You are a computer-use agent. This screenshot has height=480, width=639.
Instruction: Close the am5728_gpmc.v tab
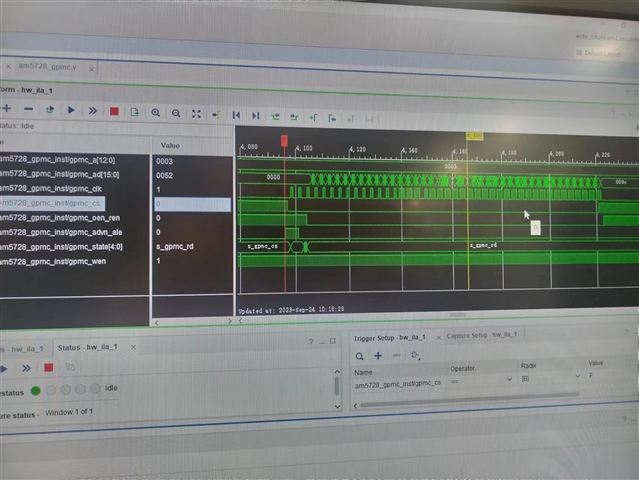(91, 69)
